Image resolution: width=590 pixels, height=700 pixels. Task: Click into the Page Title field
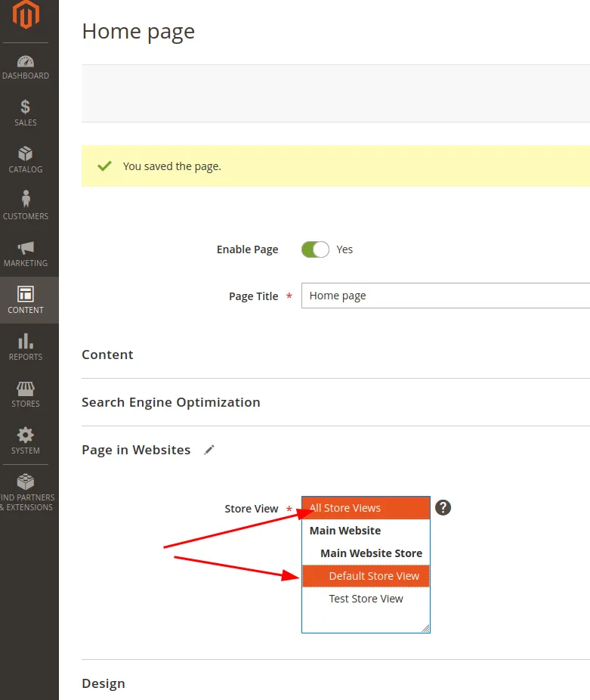click(446, 296)
